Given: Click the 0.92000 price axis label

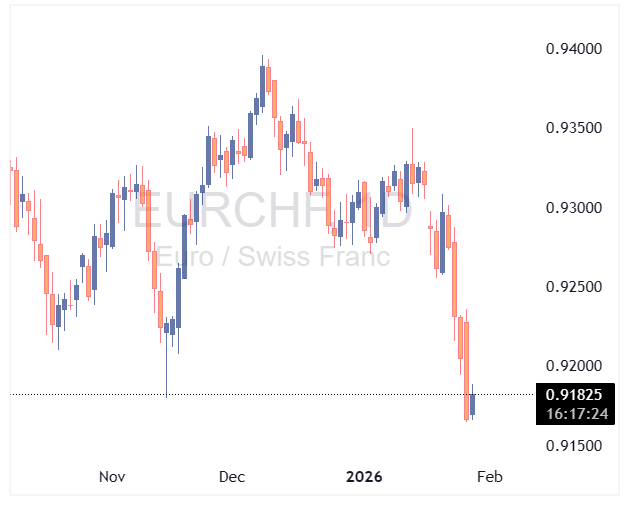Looking at the screenshot, I should point(573,366).
